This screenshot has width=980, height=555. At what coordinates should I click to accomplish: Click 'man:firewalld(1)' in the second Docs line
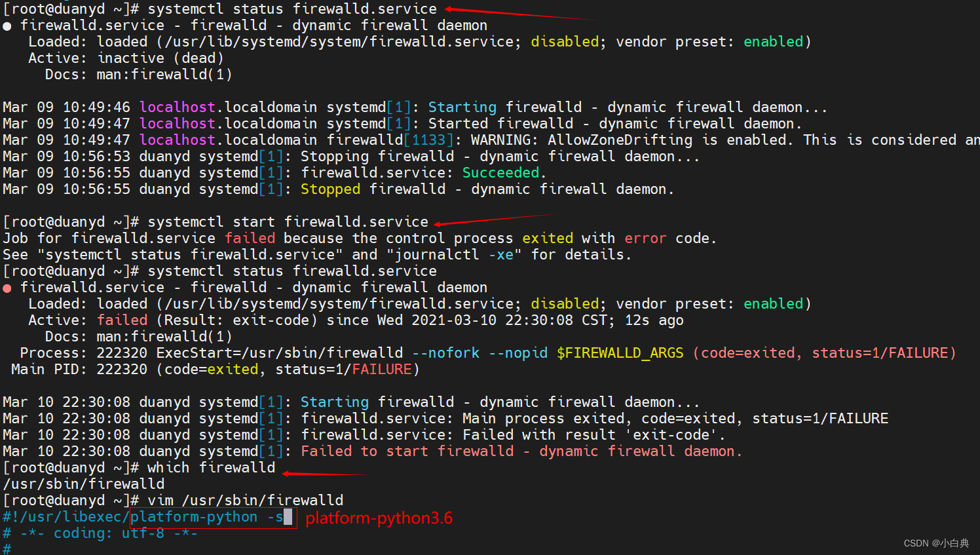pos(164,337)
